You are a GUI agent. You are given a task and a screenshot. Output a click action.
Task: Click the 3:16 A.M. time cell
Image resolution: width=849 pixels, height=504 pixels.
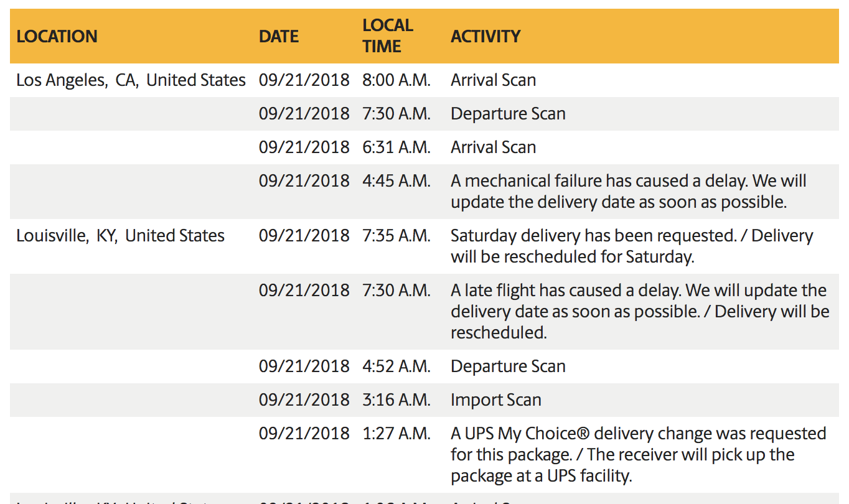(396, 400)
